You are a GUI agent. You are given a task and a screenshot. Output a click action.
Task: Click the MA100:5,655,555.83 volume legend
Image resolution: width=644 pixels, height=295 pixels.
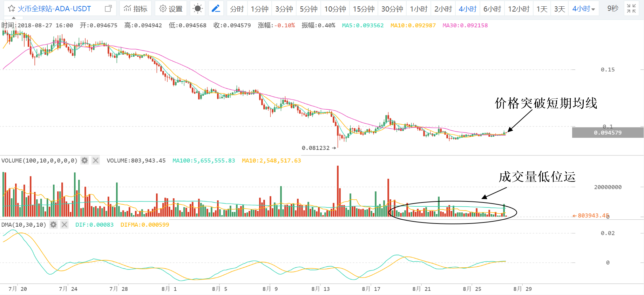[204, 160]
